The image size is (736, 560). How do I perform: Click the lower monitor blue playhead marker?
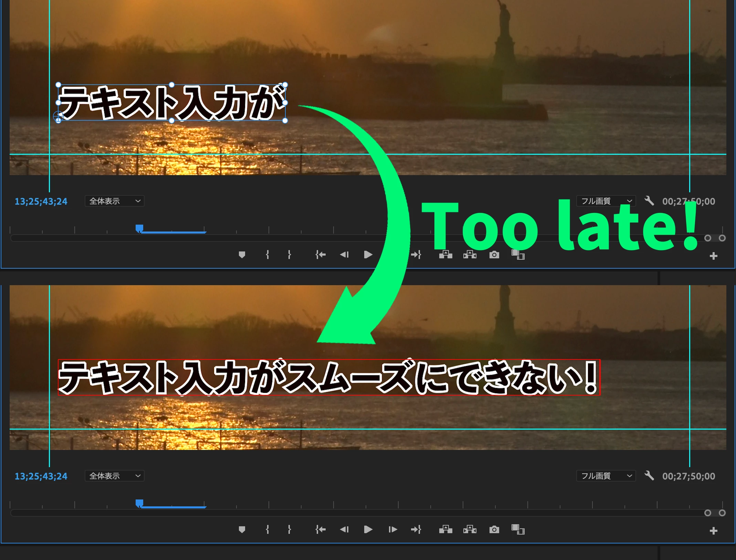139,503
